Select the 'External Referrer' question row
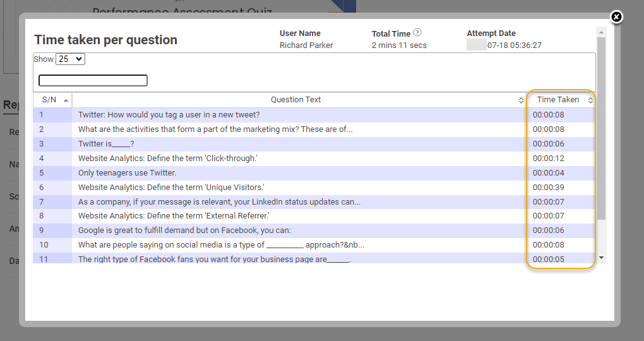644x341 pixels. 174,217
